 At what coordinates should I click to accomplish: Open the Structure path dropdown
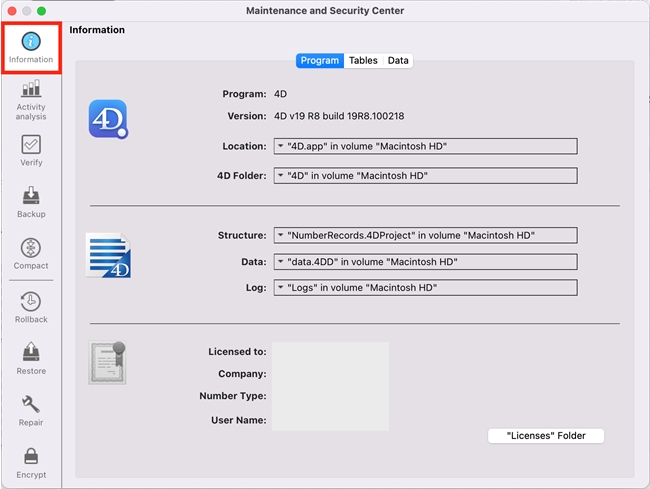[425, 236]
